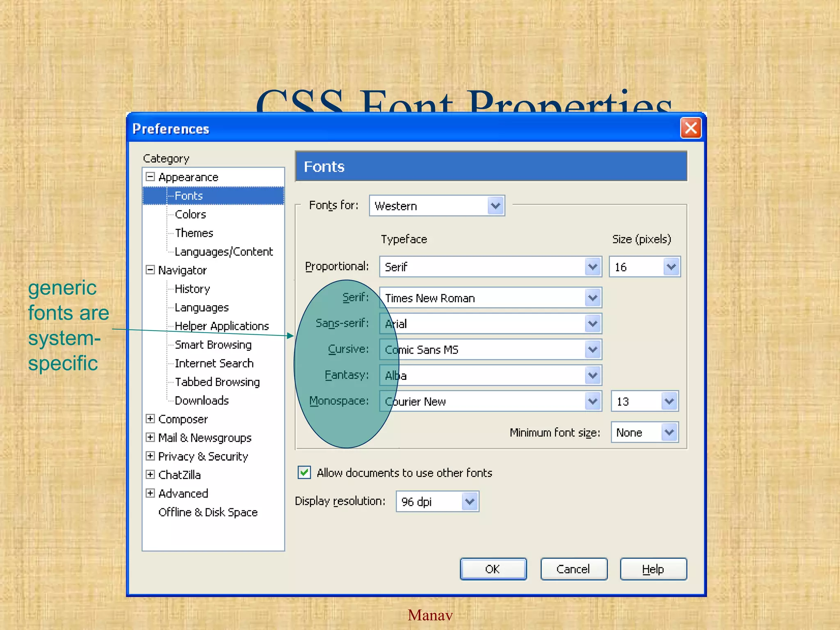Open the Minimum font size dropdown
The image size is (840, 630).
[x=669, y=432]
